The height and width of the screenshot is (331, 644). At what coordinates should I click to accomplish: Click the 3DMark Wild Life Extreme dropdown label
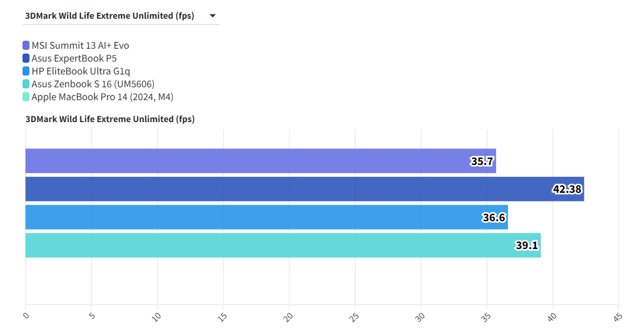point(109,16)
